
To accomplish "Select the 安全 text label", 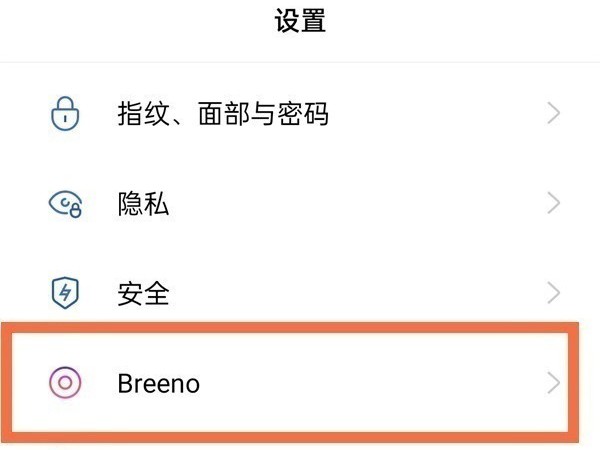I will coord(143,293).
